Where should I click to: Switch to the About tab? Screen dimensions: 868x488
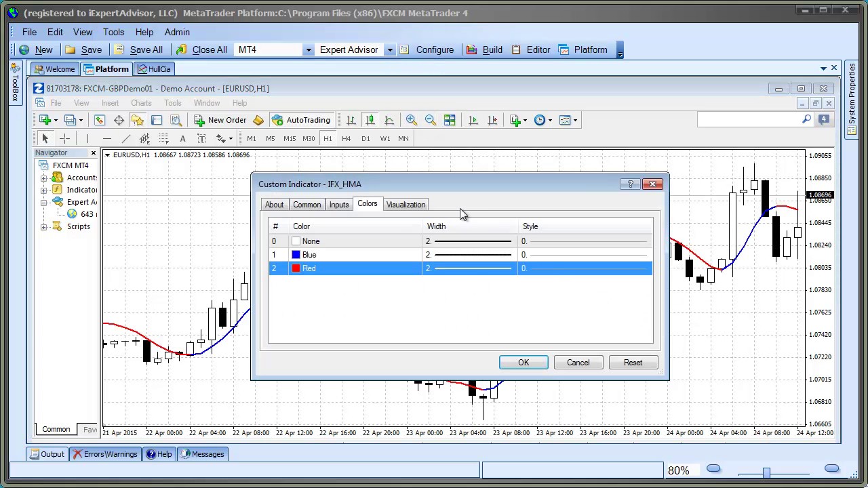tap(274, 205)
